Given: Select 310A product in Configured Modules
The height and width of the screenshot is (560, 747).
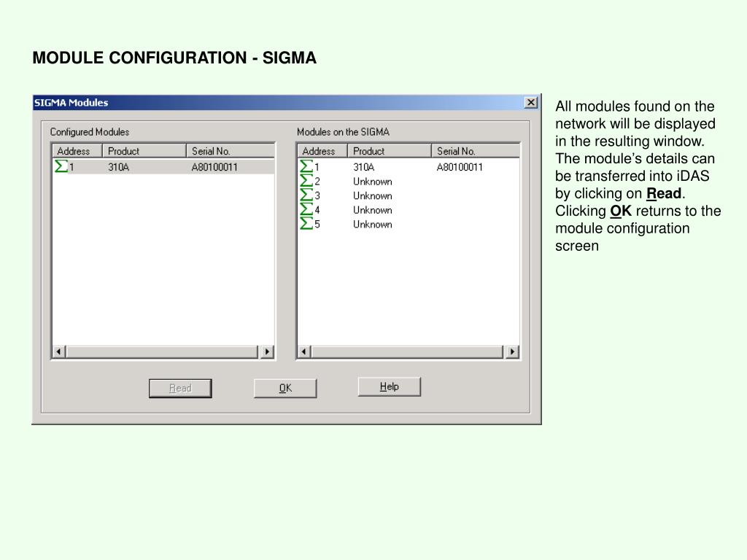Looking at the screenshot, I should pos(119,167).
